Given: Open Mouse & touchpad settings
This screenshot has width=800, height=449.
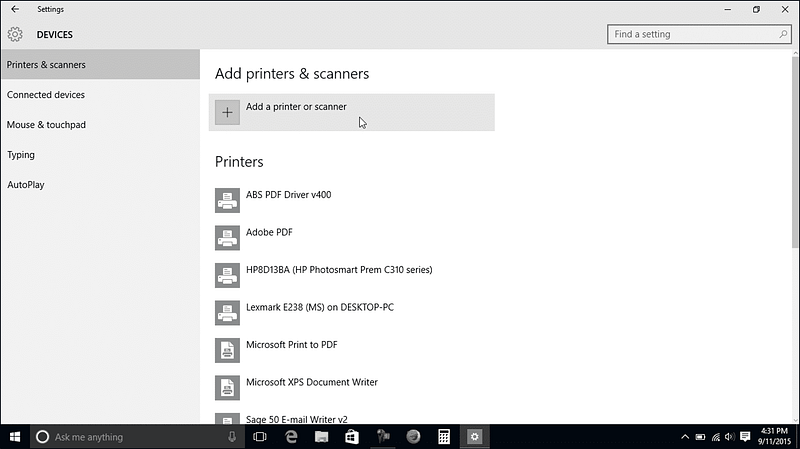Looking at the screenshot, I should coord(101,125).
